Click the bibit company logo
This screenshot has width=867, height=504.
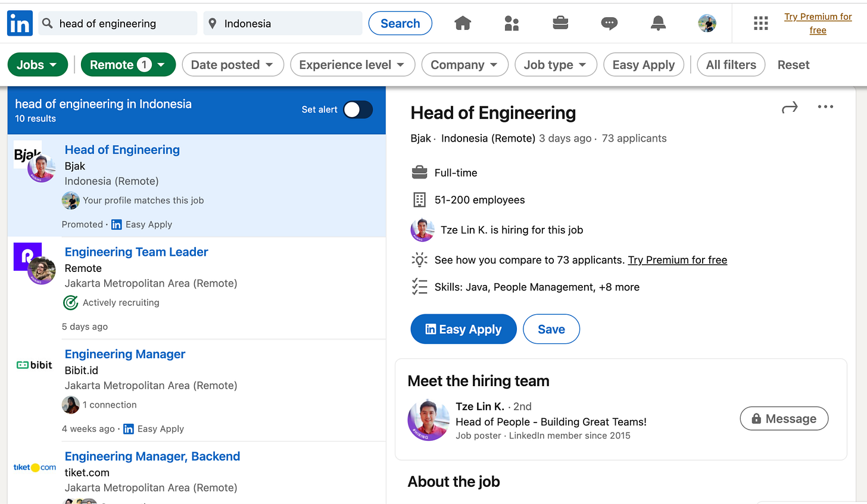[35, 365]
